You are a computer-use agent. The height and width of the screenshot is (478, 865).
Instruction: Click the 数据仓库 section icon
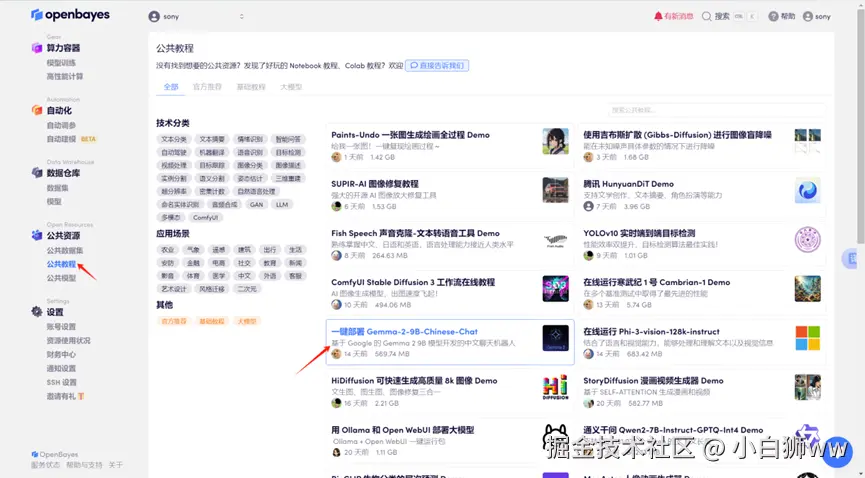click(x=36, y=173)
